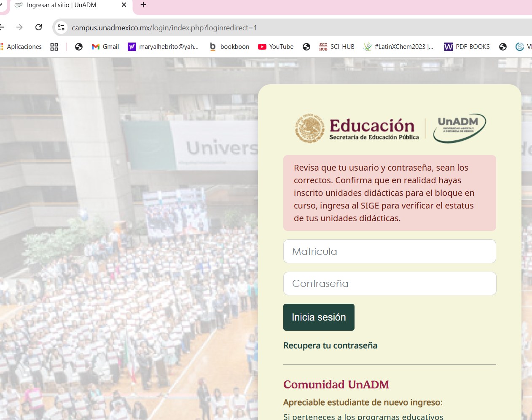This screenshot has width=532, height=420.
Task: Open the Gmail bookmark
Action: pyautogui.click(x=105, y=47)
